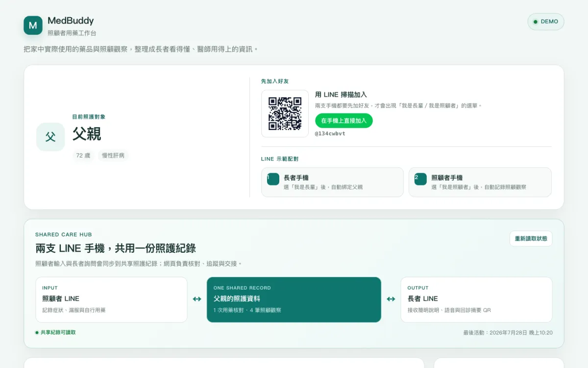Image resolution: width=588 pixels, height=368 pixels.
Task: Click the 1 次用藥核對、4 筆照顧觀察 summary text
Action: 247,310
